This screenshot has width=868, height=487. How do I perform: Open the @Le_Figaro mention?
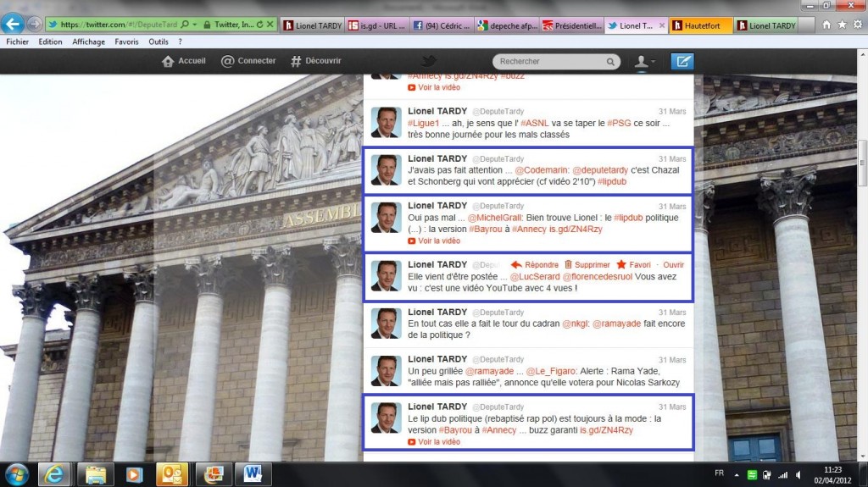[x=551, y=371]
